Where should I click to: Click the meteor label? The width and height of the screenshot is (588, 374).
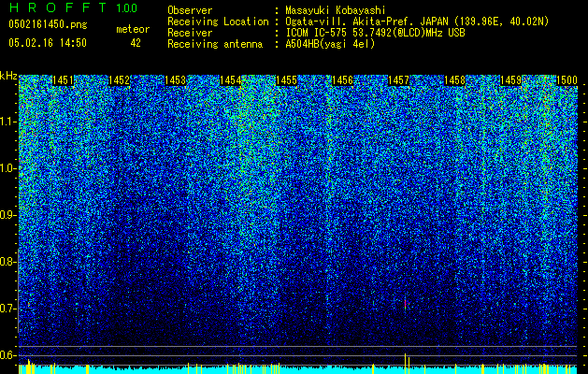pos(133,29)
